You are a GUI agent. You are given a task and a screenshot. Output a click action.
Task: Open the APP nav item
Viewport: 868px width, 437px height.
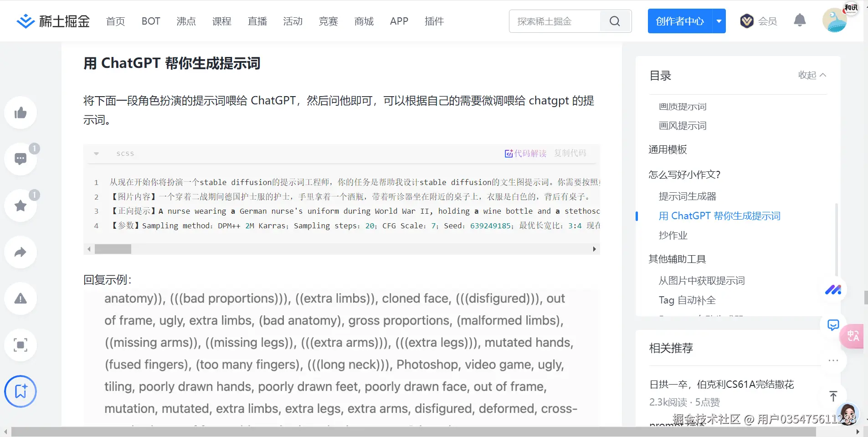[399, 21]
